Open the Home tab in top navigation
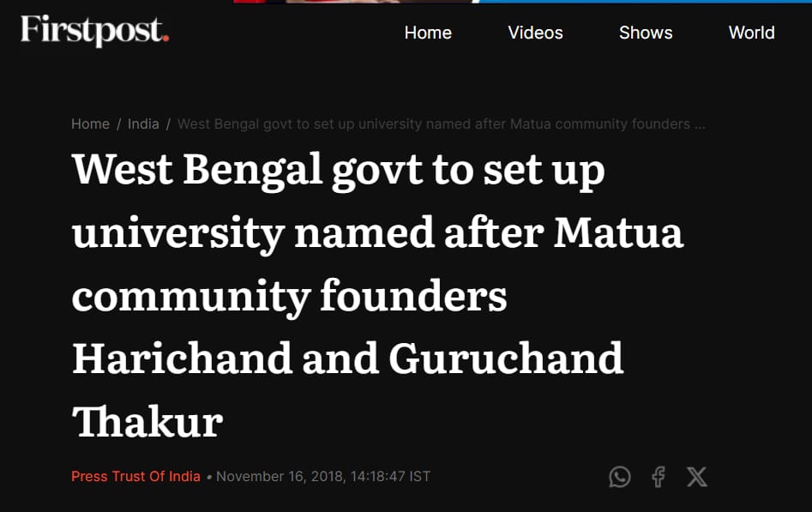The height and width of the screenshot is (512, 812). [428, 33]
